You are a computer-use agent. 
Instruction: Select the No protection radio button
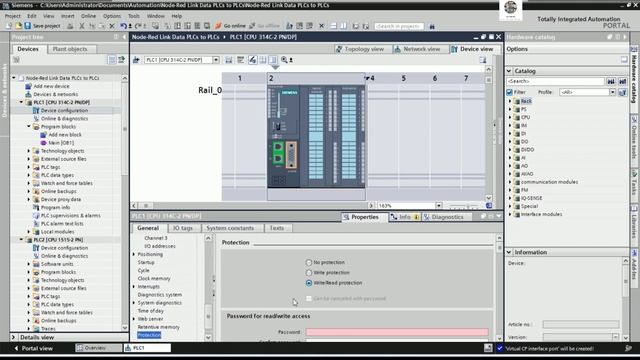pos(309,262)
